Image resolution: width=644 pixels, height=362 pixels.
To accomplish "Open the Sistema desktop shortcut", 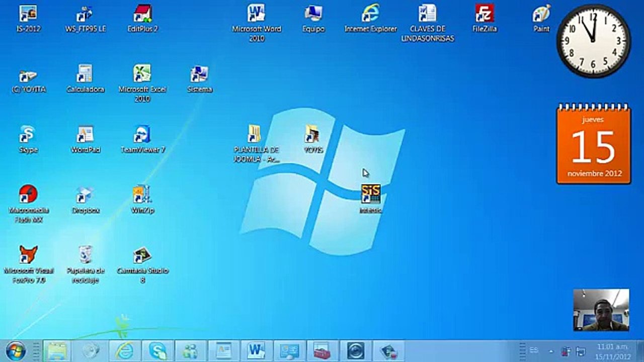I will [x=200, y=79].
